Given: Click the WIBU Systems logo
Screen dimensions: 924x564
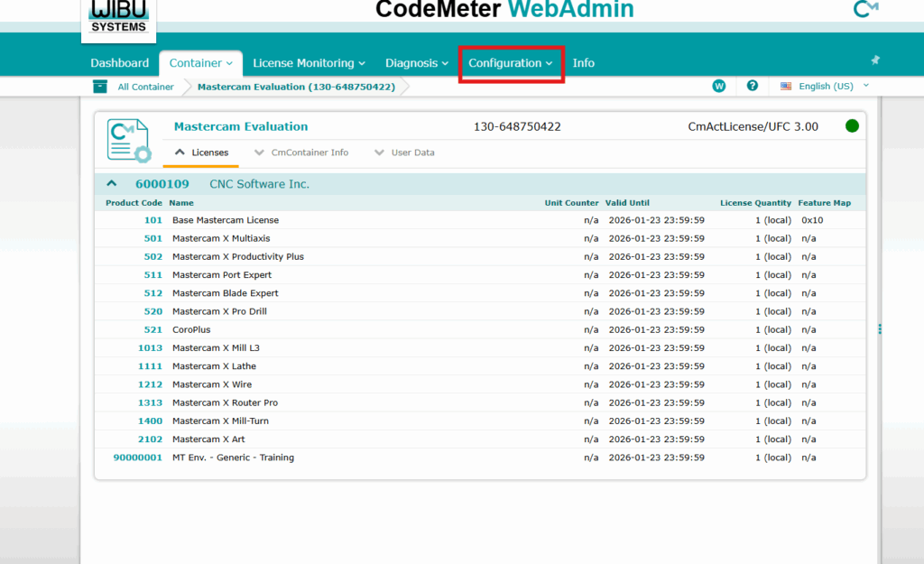Looking at the screenshot, I should 118,18.
